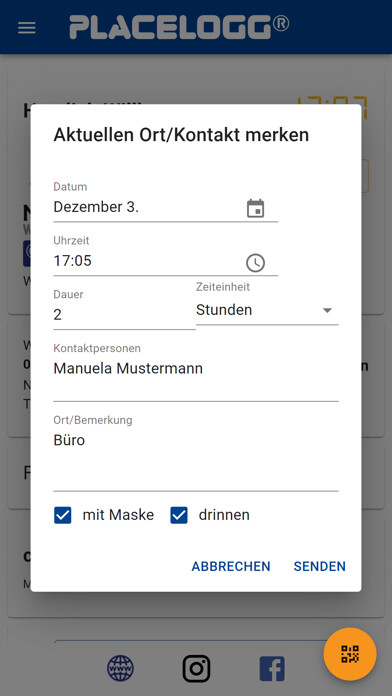
Task: Click SENDEN to submit entry
Action: (x=320, y=566)
